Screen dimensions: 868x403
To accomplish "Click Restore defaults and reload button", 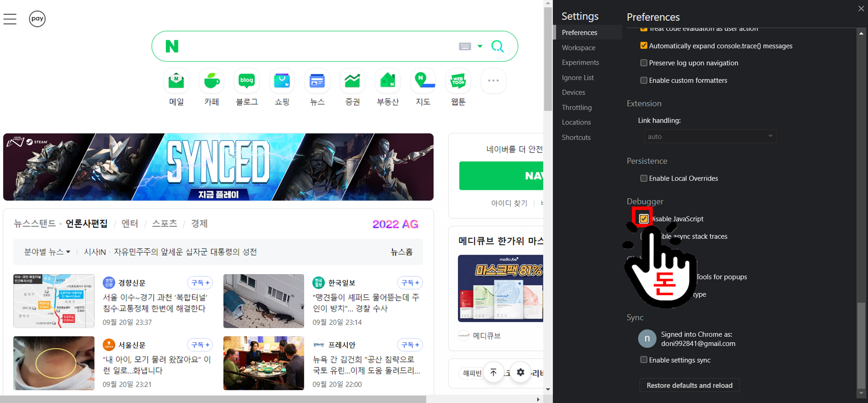I will (x=689, y=385).
